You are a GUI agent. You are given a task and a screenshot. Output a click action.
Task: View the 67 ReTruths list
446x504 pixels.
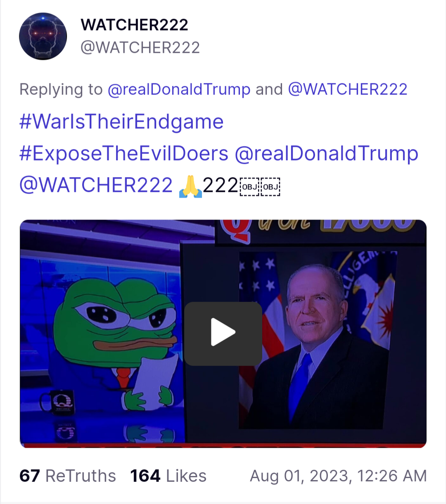pos(68,476)
